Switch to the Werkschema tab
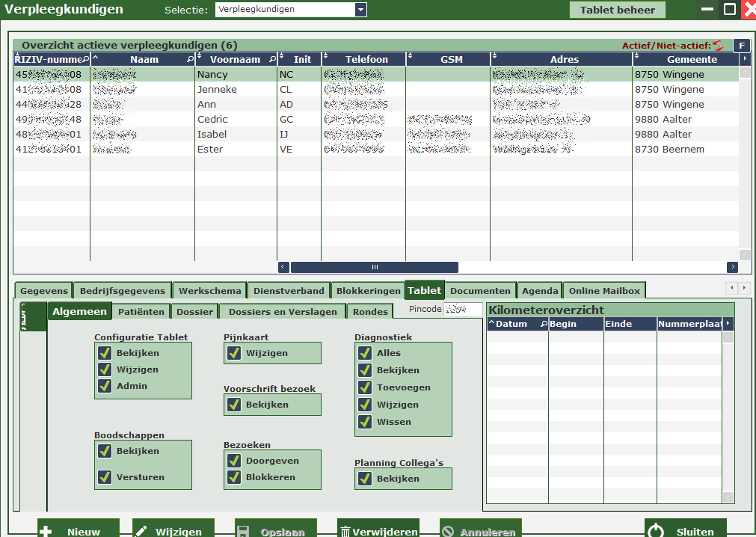The image size is (756, 537). [x=209, y=291]
